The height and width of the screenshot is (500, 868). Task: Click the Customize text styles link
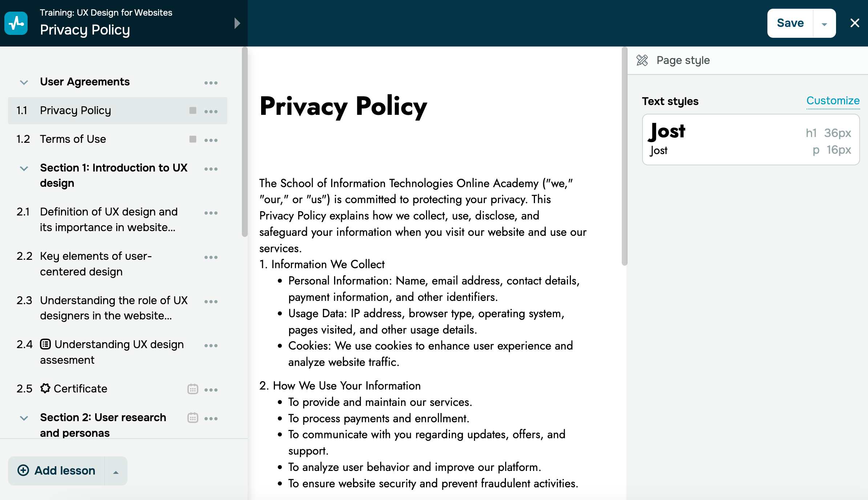833,101
